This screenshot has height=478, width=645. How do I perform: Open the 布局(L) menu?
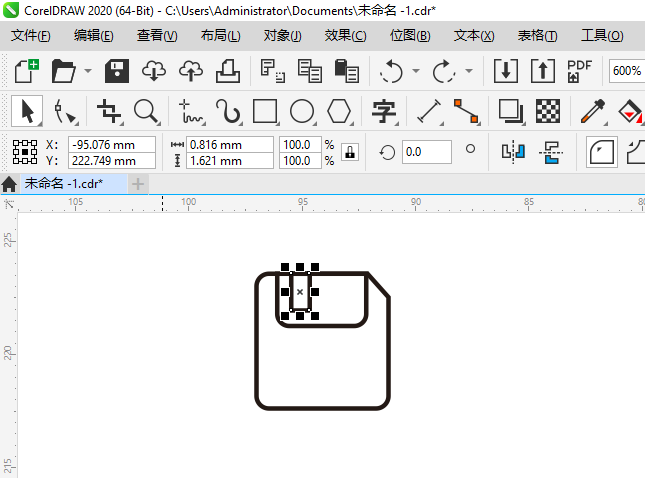tap(220, 36)
